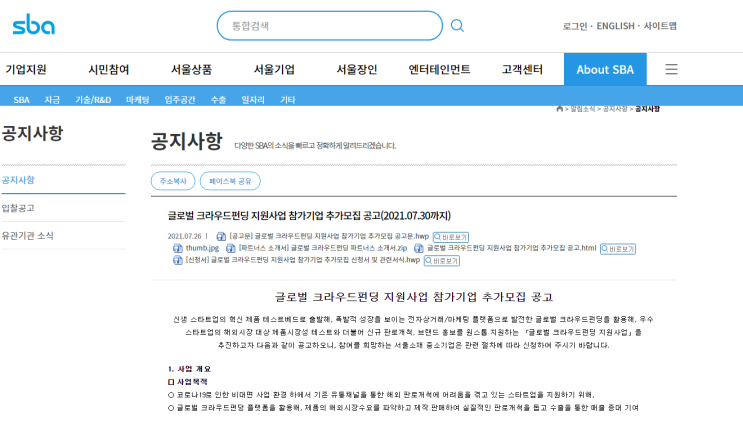Open the 시민참여 menu
The image size is (743, 430).
(109, 70)
